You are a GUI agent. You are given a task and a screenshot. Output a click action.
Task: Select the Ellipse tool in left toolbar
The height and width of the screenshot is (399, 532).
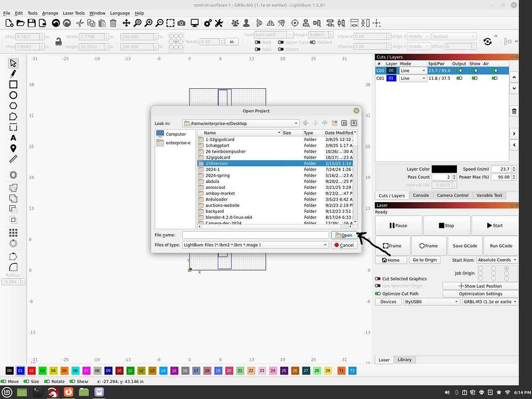[x=13, y=95]
